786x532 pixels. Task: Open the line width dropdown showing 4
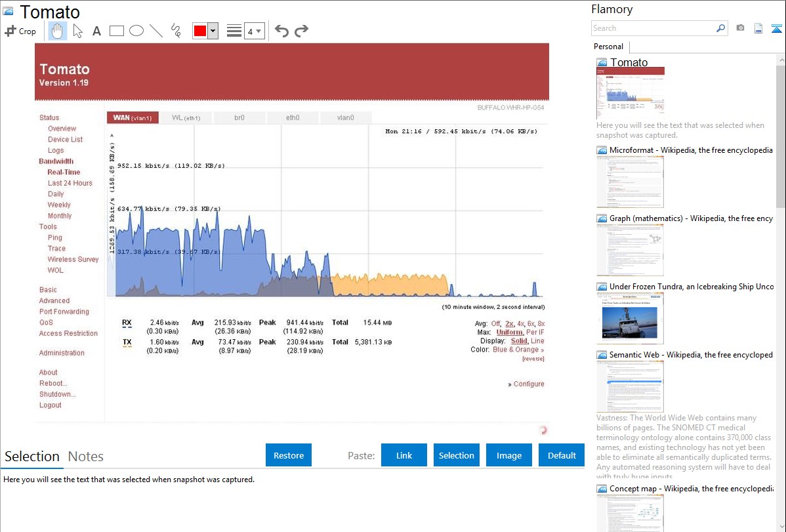coord(254,31)
